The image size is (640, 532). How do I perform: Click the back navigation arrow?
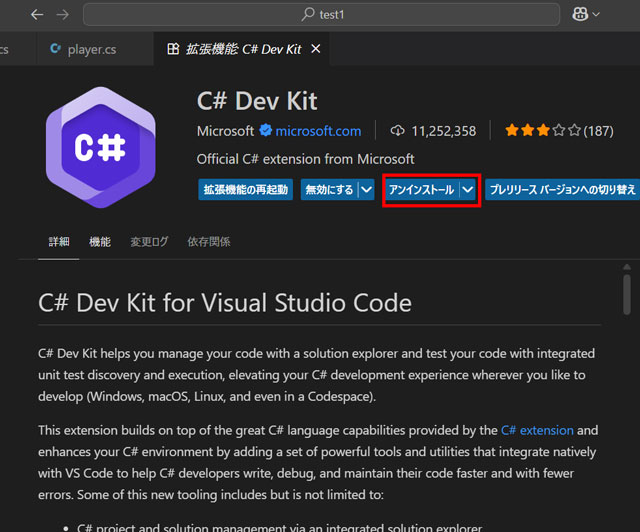(x=37, y=15)
